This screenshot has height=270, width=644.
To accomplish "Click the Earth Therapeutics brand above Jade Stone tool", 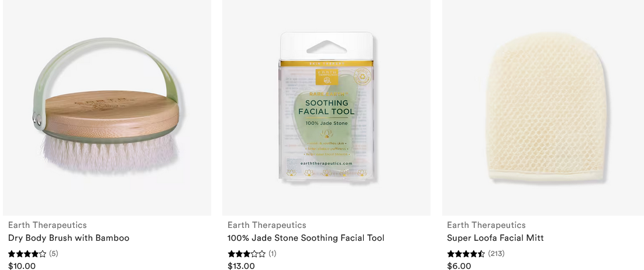I will coord(267,225).
